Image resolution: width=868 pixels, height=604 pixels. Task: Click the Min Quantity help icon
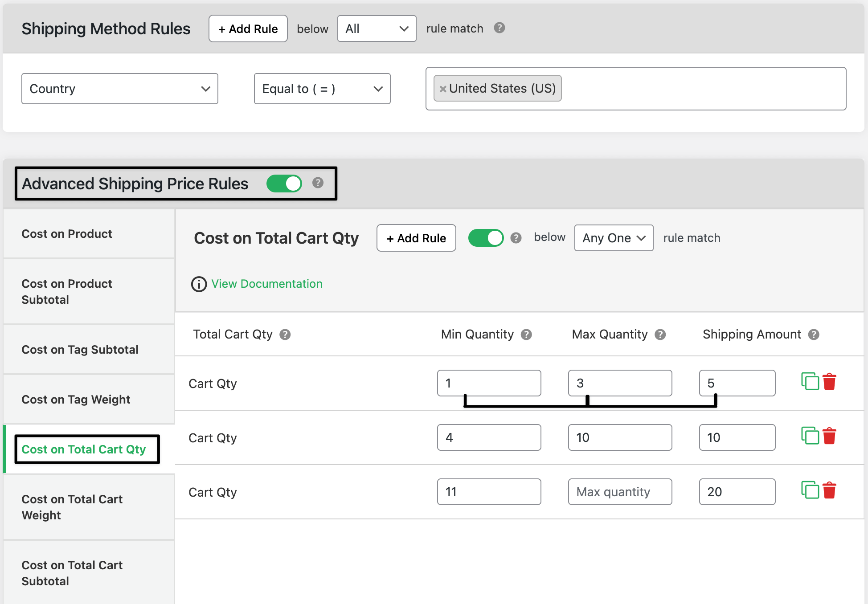[x=526, y=335]
